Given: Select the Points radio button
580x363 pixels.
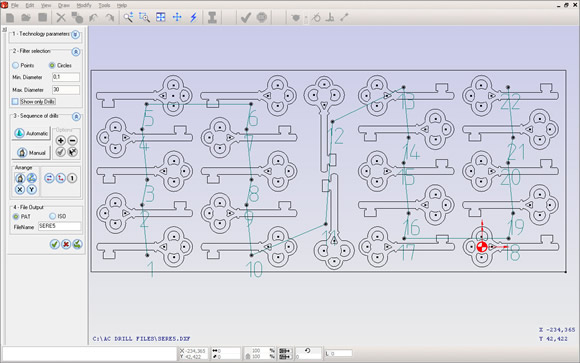Looking at the screenshot, I should click(x=16, y=65).
